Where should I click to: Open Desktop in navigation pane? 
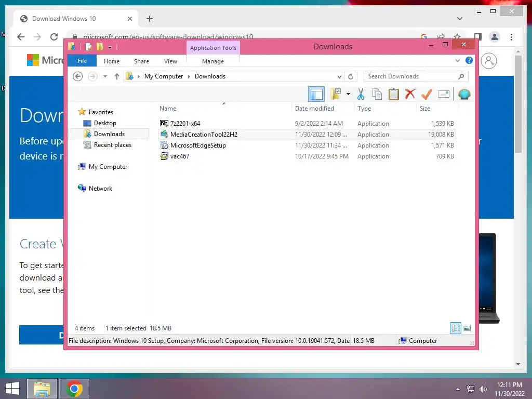pyautogui.click(x=105, y=123)
